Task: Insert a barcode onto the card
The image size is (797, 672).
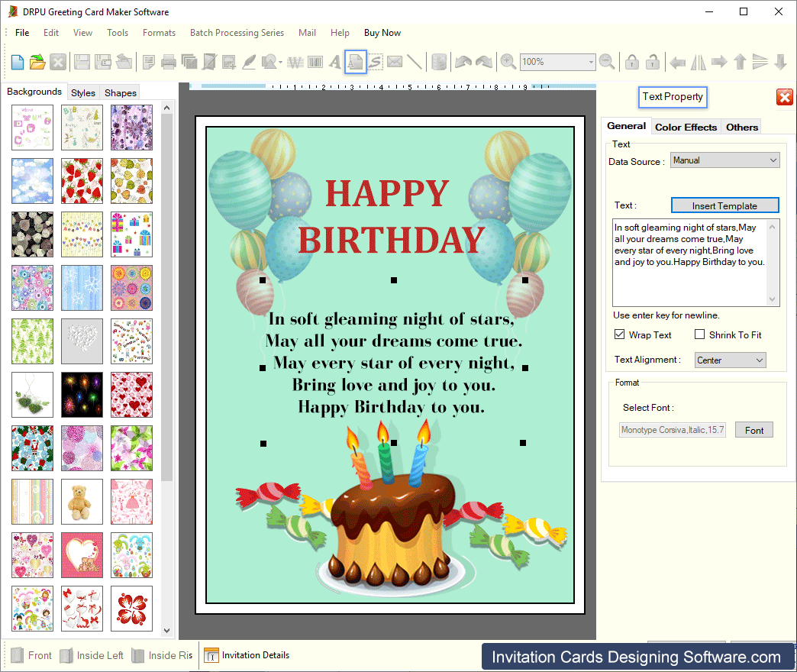Action: [315, 62]
